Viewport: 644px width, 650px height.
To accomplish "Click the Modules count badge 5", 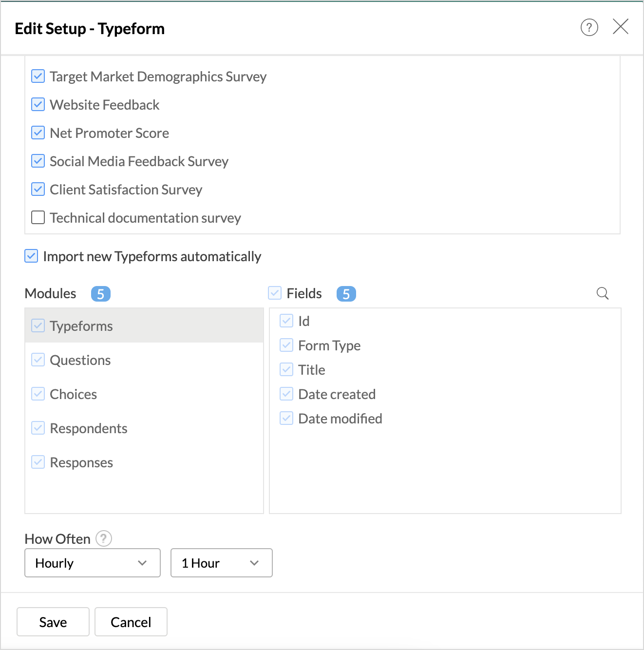I will coord(101,294).
